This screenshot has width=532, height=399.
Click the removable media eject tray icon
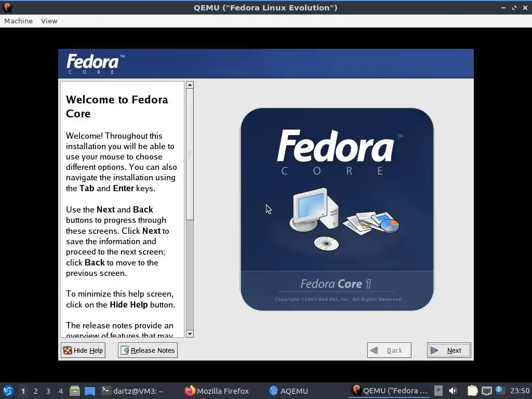(x=438, y=391)
